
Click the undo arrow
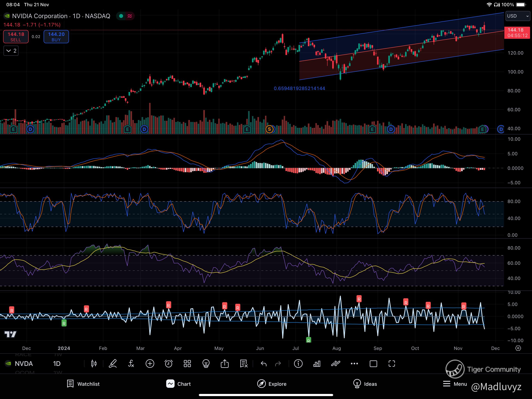pos(264,364)
